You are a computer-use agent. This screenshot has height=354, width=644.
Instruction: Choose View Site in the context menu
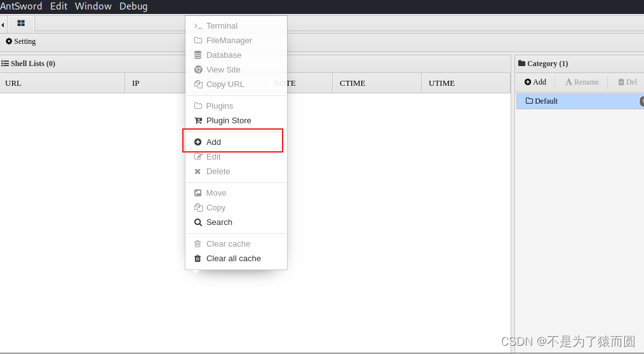pyautogui.click(x=236, y=70)
